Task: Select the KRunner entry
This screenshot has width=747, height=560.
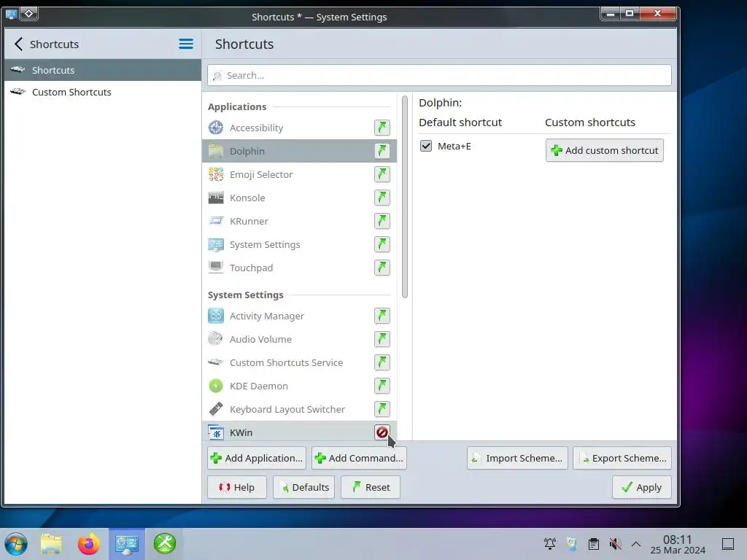Action: (x=299, y=221)
